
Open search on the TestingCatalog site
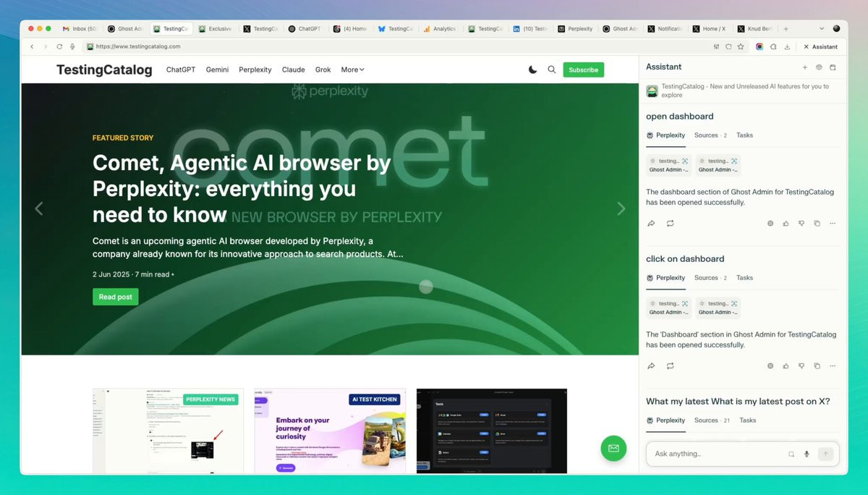[552, 69]
